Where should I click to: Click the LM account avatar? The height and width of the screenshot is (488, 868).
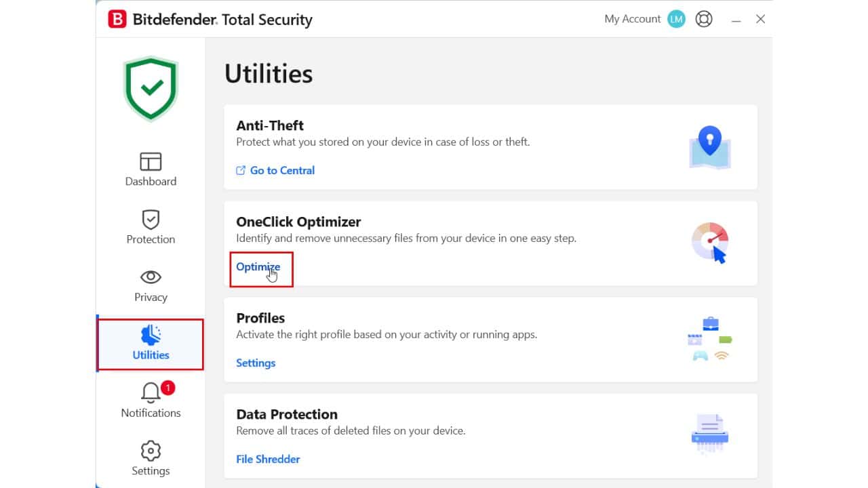tap(676, 19)
